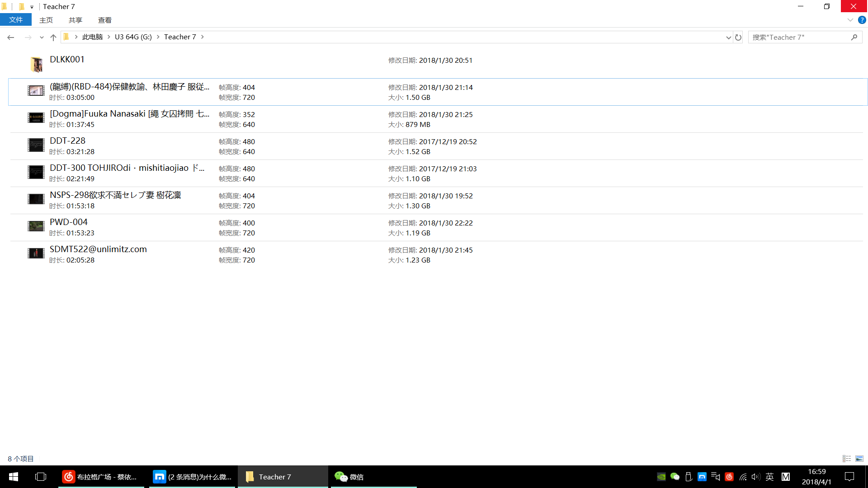The image size is (868, 488).
Task: Click the folder icon in title bar
Action: (x=4, y=6)
